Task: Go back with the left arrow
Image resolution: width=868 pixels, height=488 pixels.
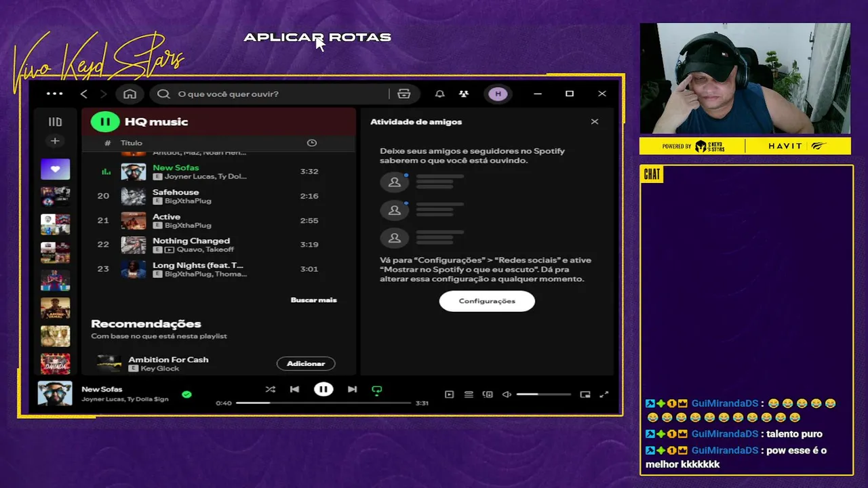Action: tap(84, 94)
